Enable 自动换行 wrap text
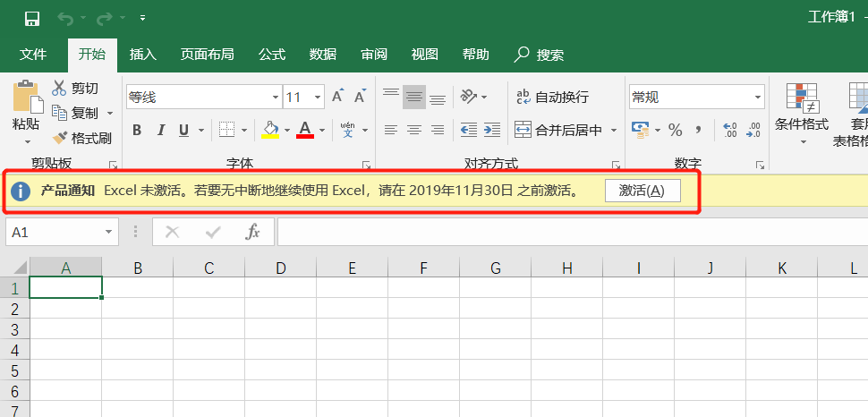 pos(552,98)
